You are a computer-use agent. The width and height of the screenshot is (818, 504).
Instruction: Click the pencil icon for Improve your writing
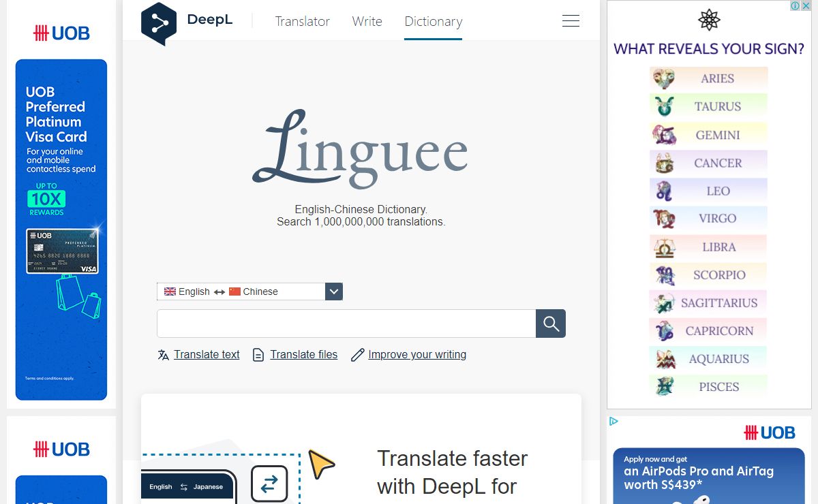(x=357, y=355)
